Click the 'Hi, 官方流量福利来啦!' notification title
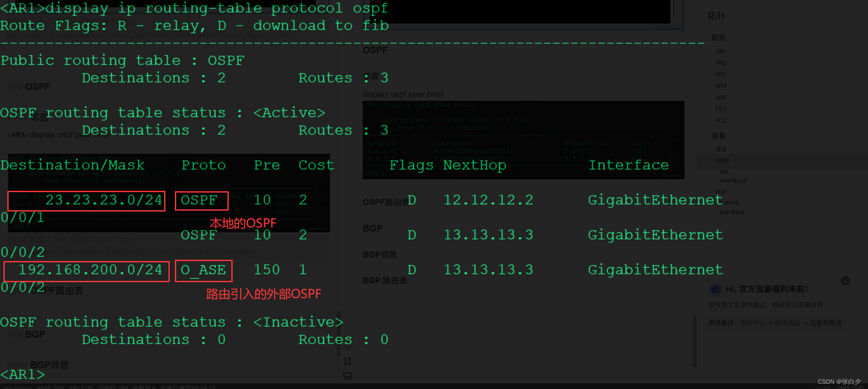Image resolution: width=868 pixels, height=389 pixels. [x=767, y=289]
